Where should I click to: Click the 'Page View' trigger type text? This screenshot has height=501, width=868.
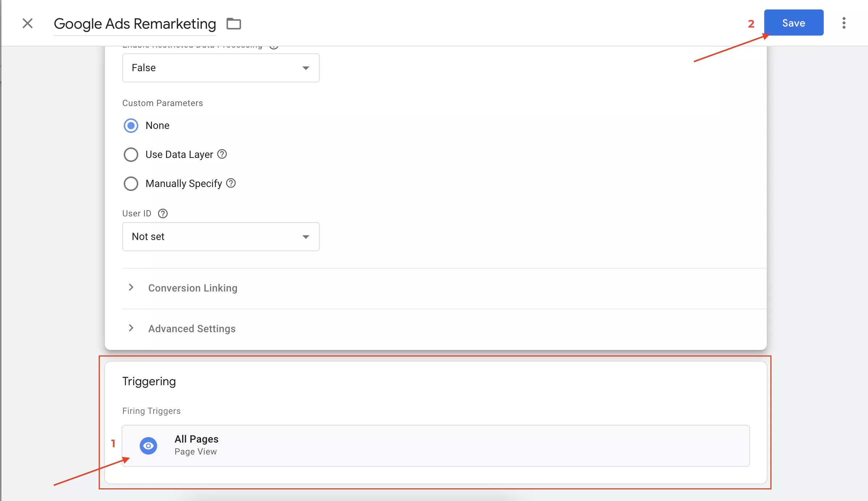coord(196,452)
